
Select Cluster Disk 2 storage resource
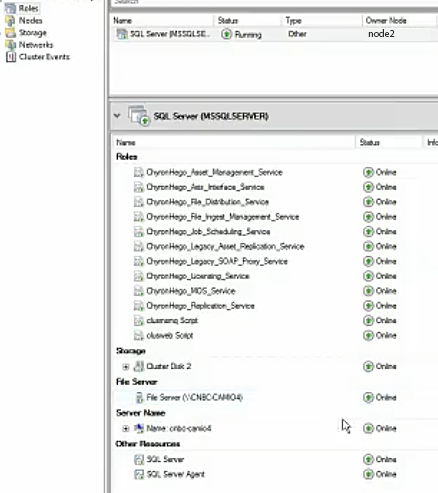click(169, 366)
